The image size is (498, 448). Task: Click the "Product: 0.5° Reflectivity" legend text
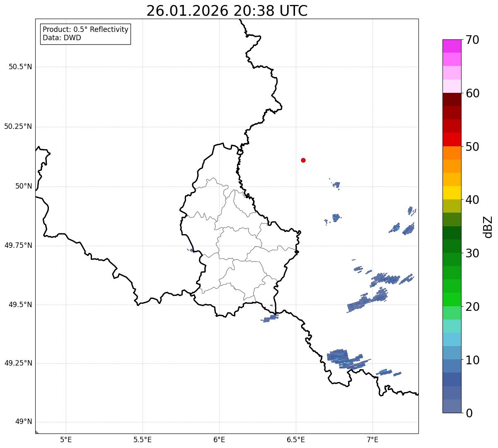(x=85, y=30)
